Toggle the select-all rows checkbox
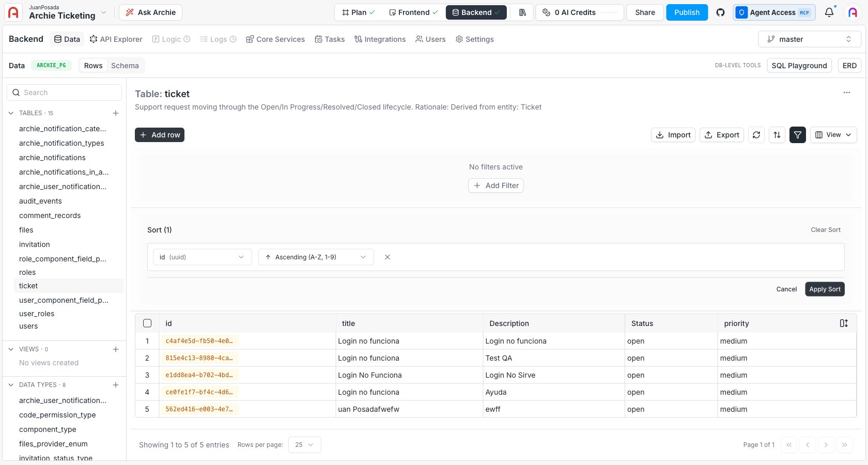 (x=147, y=323)
